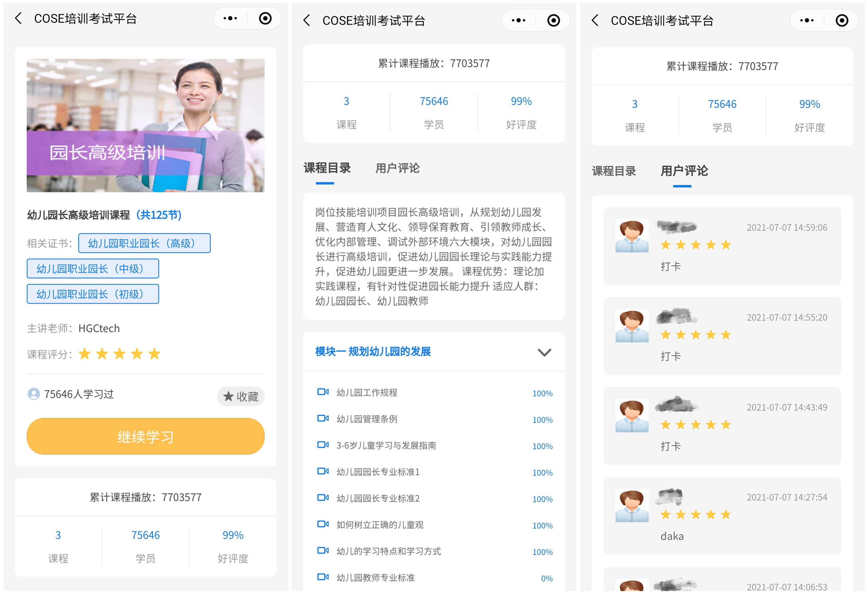This screenshot has height=594, width=868.
Task: Click the video icon beside 幼儿园管理条例
Action: pos(323,418)
